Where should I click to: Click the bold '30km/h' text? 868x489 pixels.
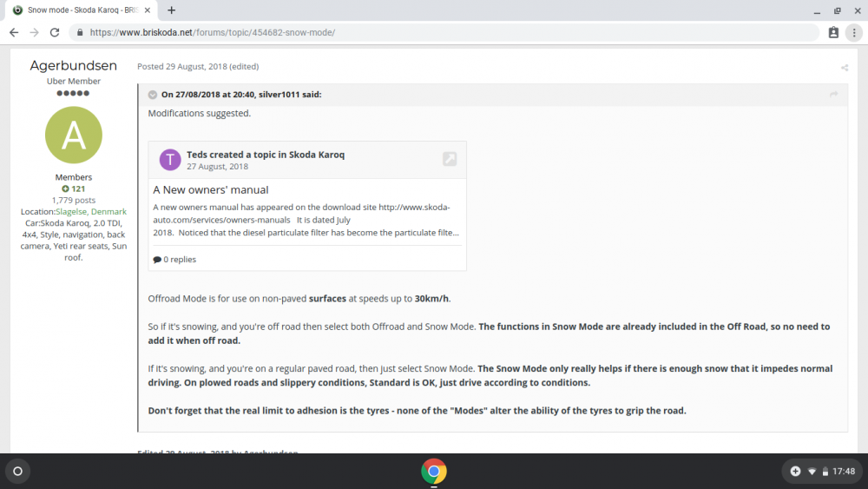431,299
